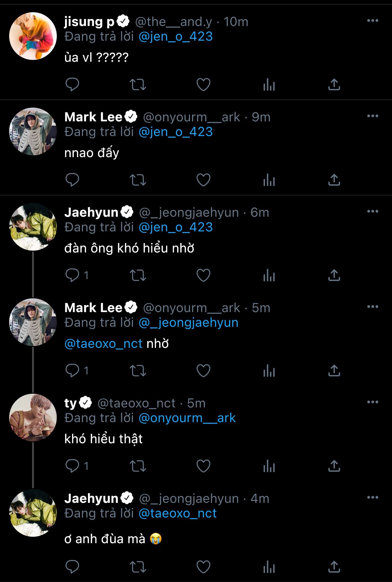Open more options on jisung p's tweet
The height and width of the screenshot is (582, 392).
point(373,20)
